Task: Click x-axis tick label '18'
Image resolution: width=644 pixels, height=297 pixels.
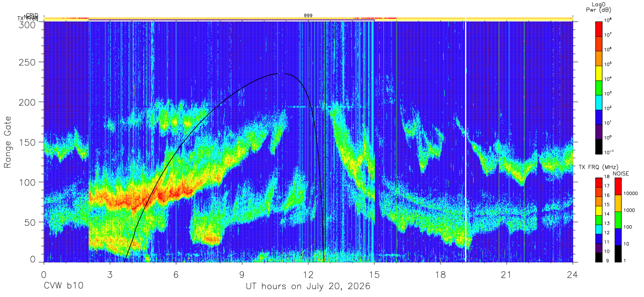Action: click(441, 274)
